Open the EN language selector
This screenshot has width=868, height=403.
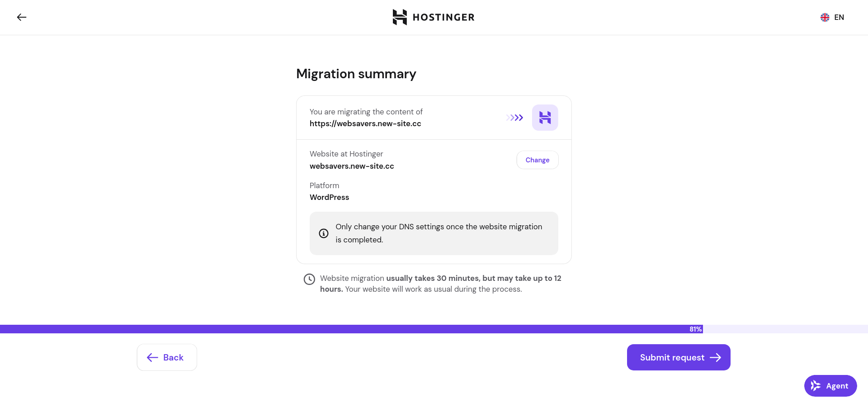coord(832,17)
